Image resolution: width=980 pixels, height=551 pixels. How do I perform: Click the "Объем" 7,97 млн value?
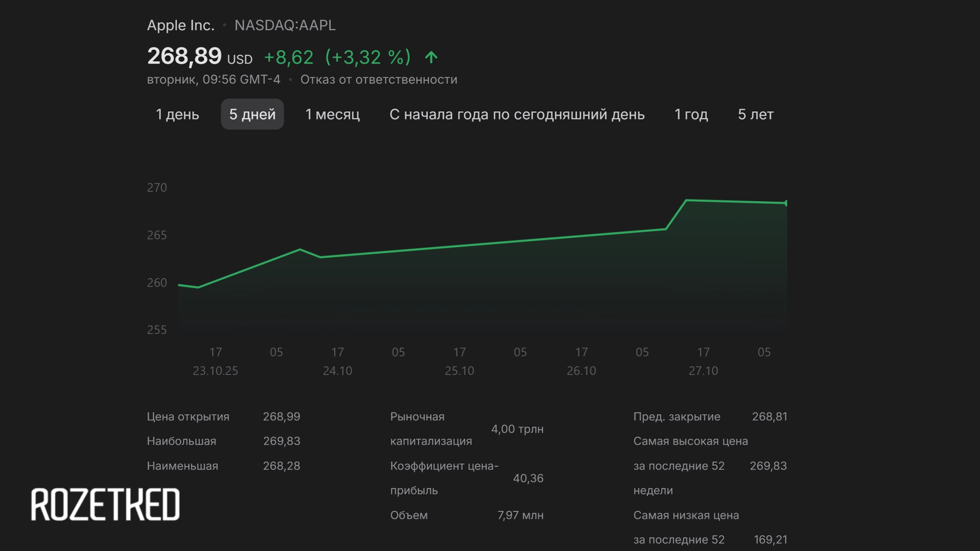520,515
